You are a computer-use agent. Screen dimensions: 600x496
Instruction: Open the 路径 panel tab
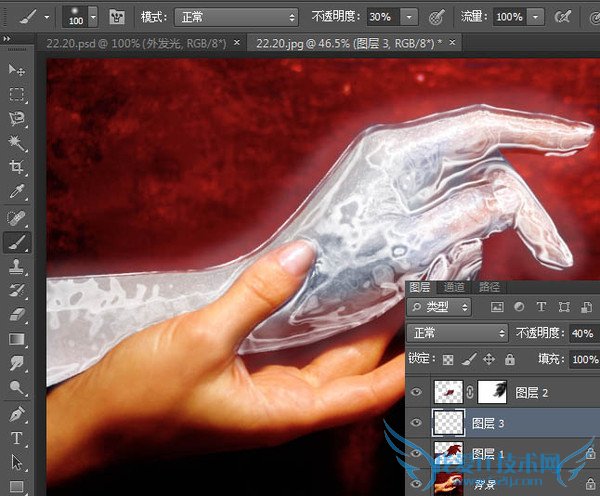[489, 287]
